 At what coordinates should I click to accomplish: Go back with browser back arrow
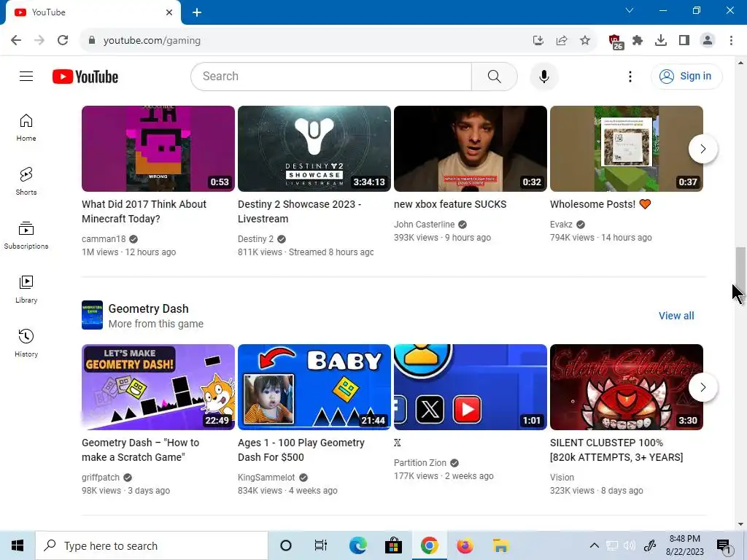(16, 41)
